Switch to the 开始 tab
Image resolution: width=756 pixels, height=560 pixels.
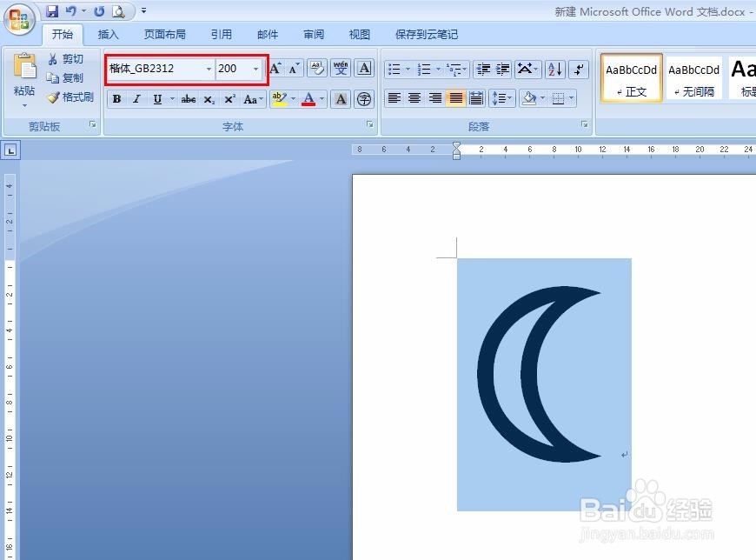63,35
